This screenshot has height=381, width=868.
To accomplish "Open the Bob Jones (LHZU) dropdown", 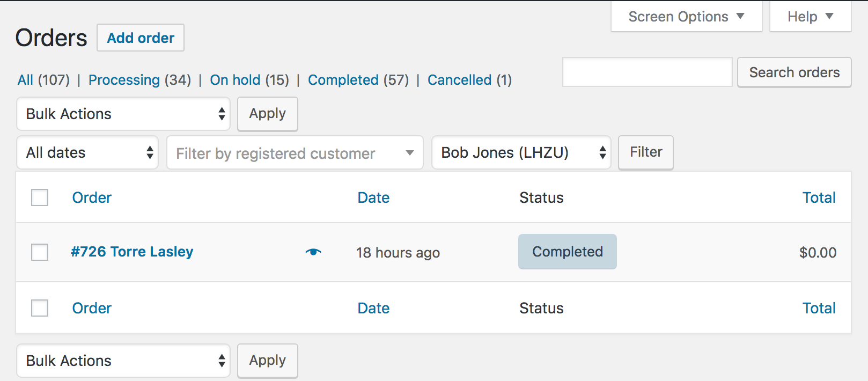I will (x=521, y=153).
